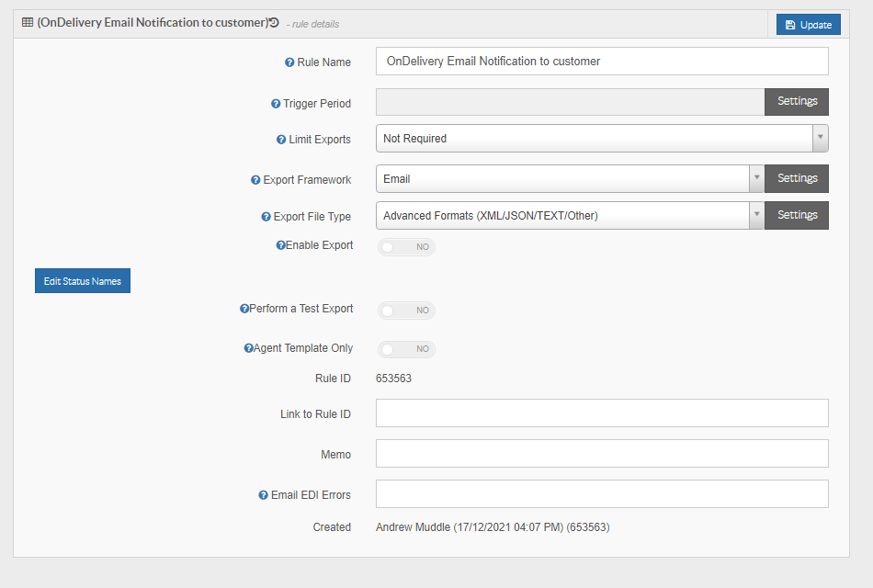The width and height of the screenshot is (873, 588).
Task: Toggle the Agent Template Only switch
Action: [406, 349]
